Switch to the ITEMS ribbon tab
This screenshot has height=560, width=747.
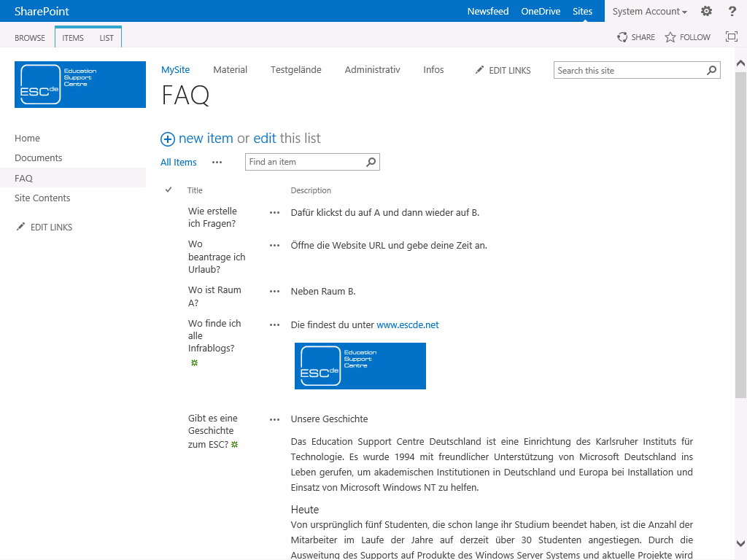point(73,38)
